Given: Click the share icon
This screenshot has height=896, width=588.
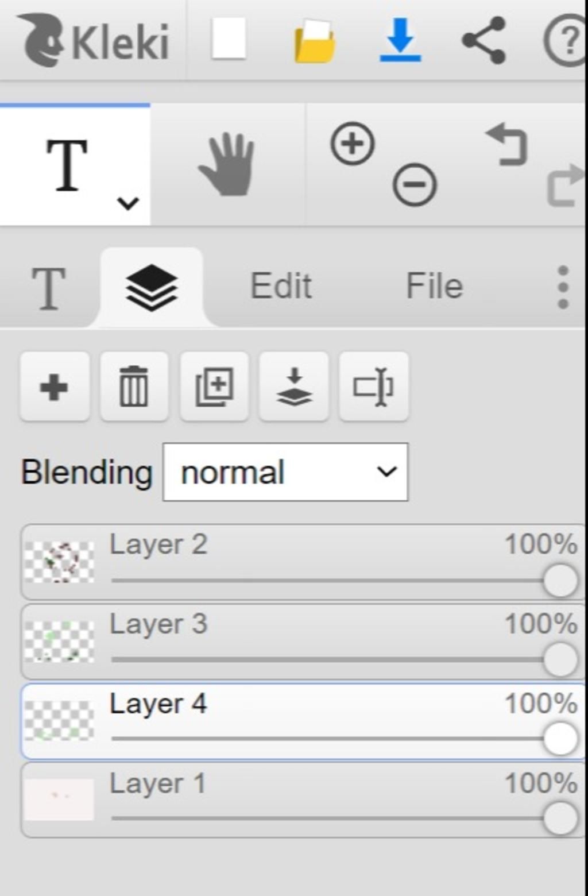Looking at the screenshot, I should [484, 40].
